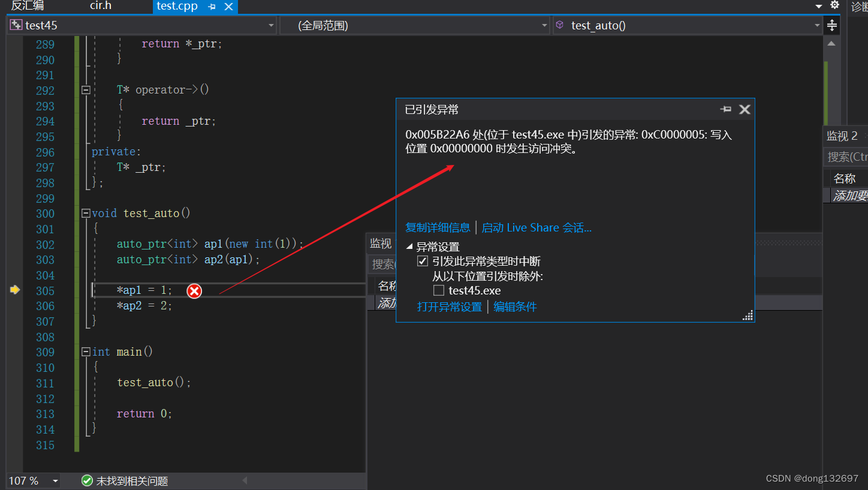The height and width of the screenshot is (490, 868).
Task: Open editor window settings gear
Action: [834, 5]
